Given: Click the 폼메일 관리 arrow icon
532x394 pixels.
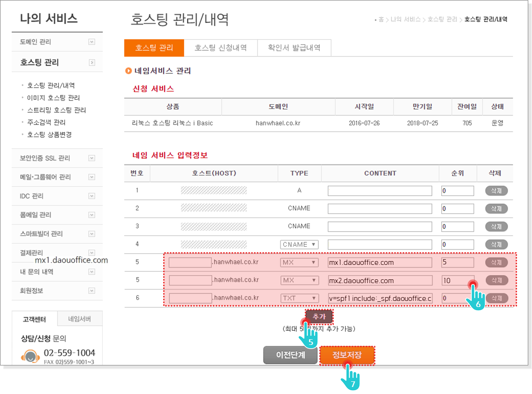Looking at the screenshot, I should (x=92, y=215).
